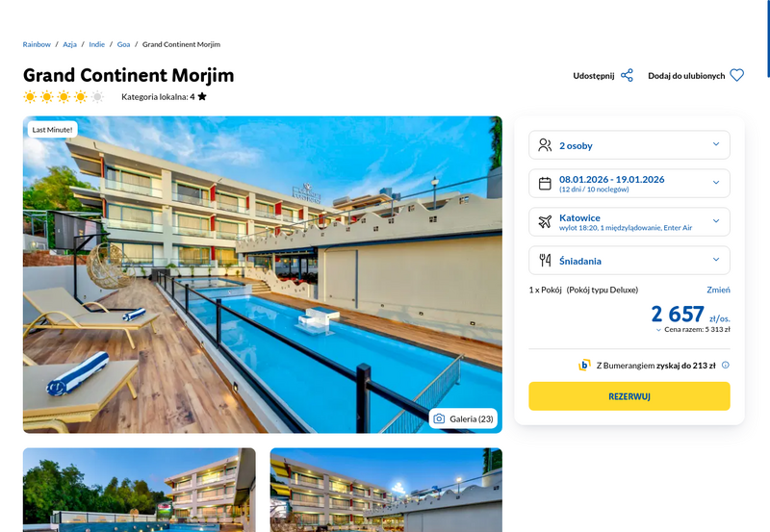The image size is (770, 532).
Task: Open the 08.01.2026 - 19.01.2026 date dropdown
Action: [x=629, y=184]
